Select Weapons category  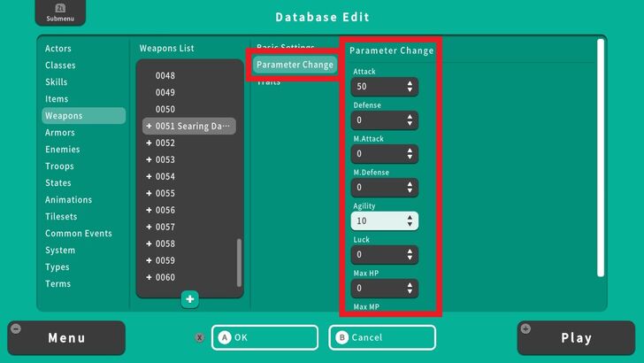pyautogui.click(x=84, y=115)
